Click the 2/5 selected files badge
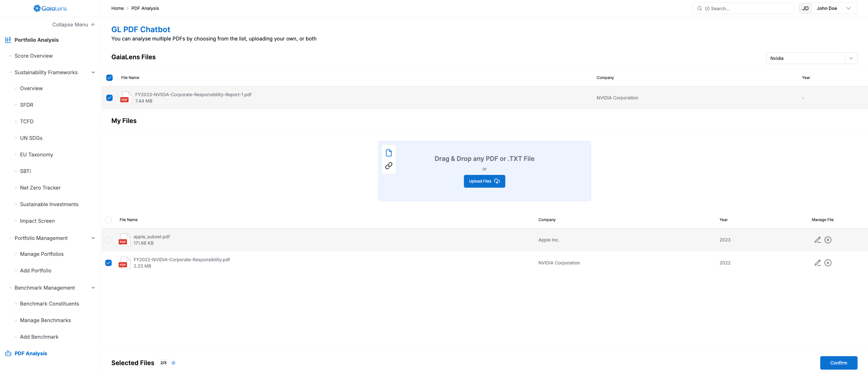This screenshot has height=375, width=868. click(164, 363)
